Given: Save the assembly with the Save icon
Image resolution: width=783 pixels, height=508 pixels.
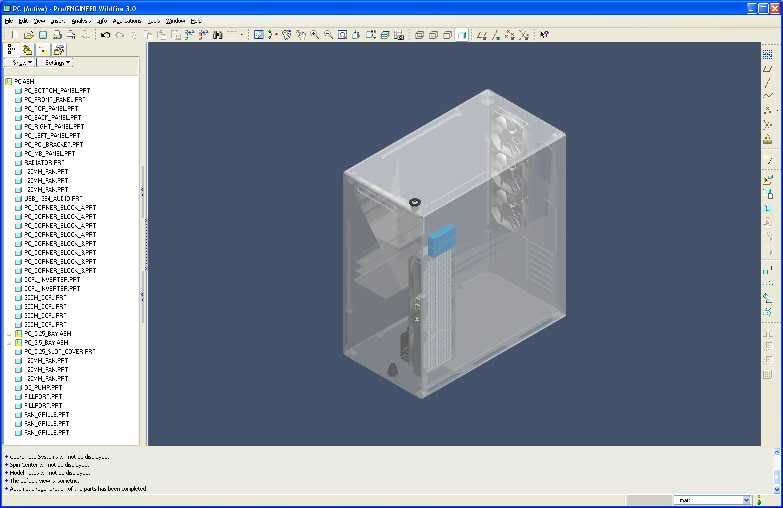Looking at the screenshot, I should [x=43, y=35].
